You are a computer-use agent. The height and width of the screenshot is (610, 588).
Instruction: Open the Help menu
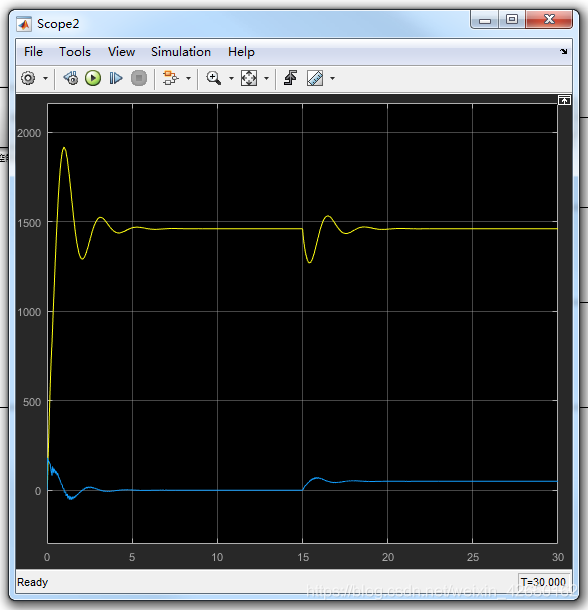(241, 52)
